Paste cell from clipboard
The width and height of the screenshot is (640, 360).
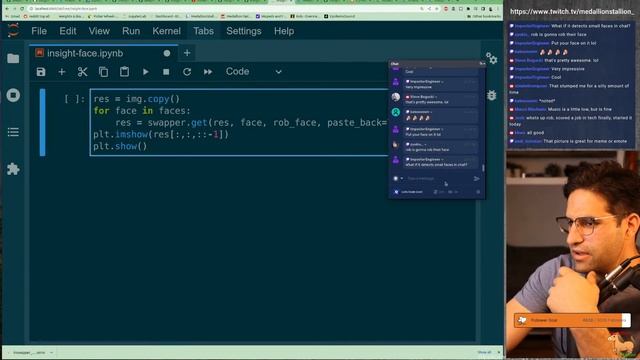[x=124, y=72]
